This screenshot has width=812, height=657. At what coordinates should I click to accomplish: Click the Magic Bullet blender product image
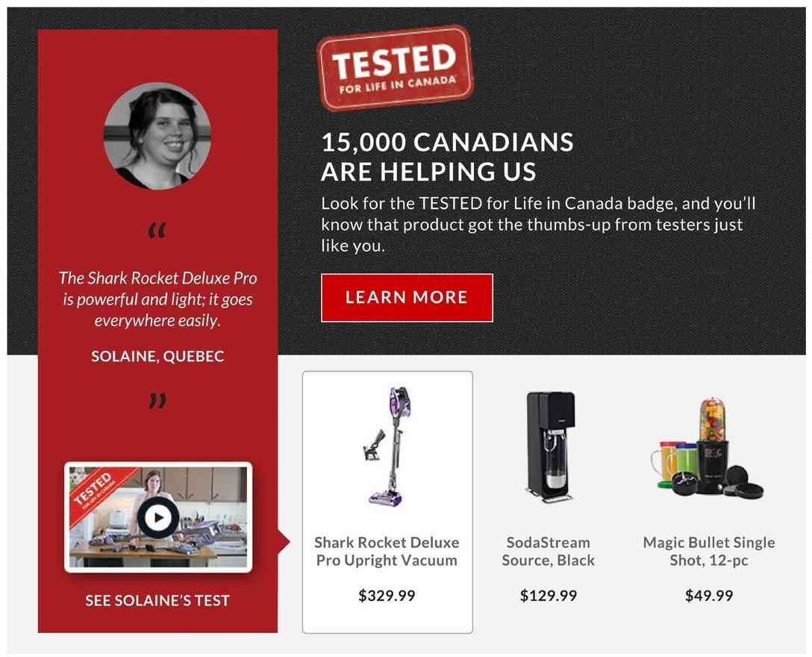pyautogui.click(x=709, y=446)
